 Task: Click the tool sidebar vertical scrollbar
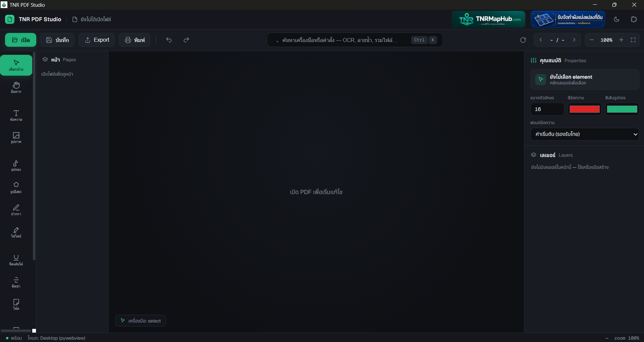click(34, 156)
